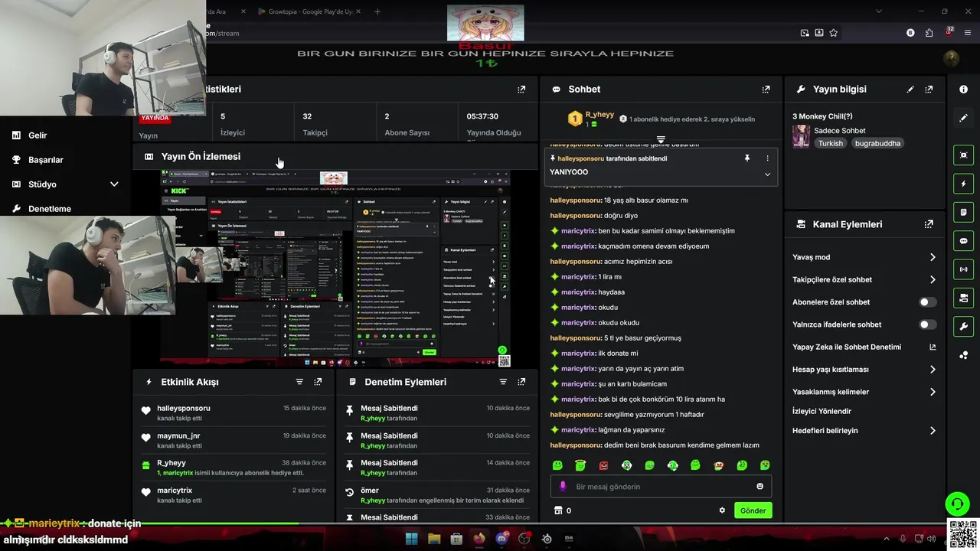Open Firefox from the taskbar
Viewport: 980px width, 551px height.
point(479,539)
